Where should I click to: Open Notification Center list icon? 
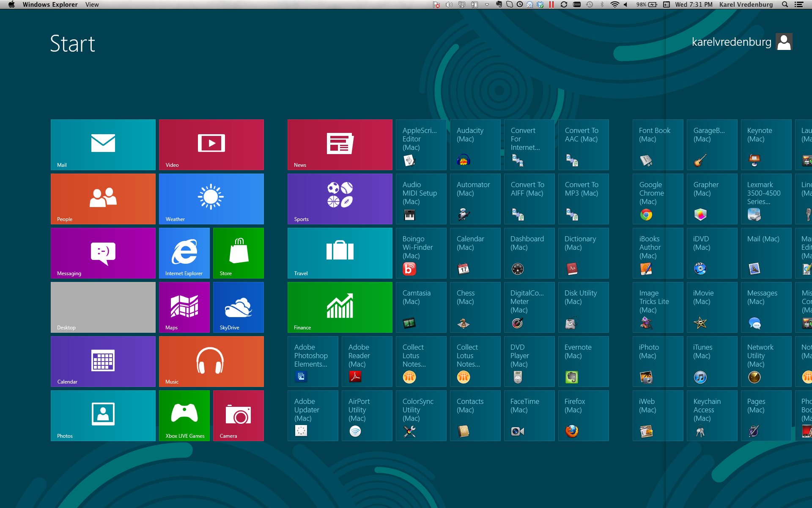coord(799,5)
